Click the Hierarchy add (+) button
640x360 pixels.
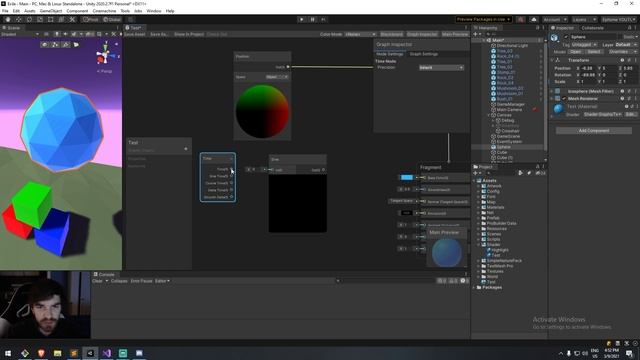tap(476, 34)
